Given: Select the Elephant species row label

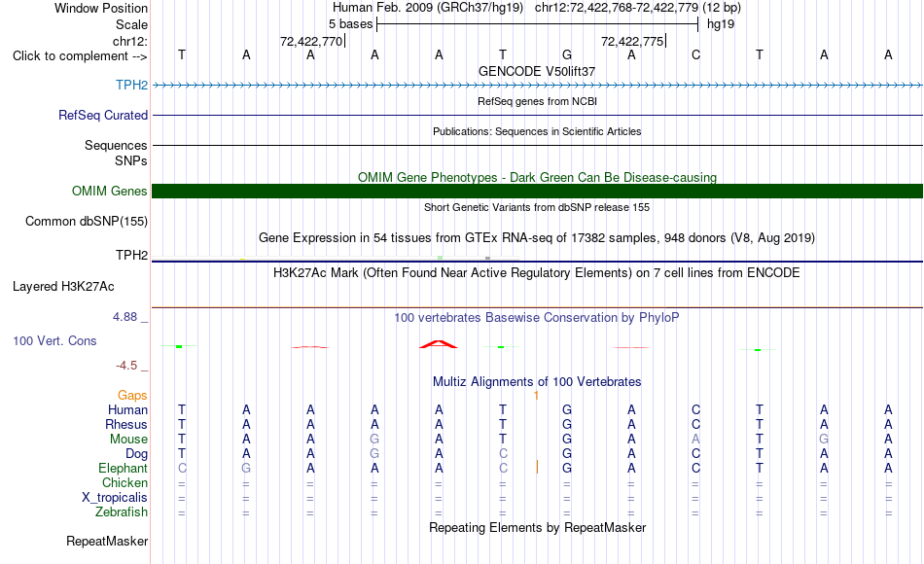Looking at the screenshot, I should 123,468.
